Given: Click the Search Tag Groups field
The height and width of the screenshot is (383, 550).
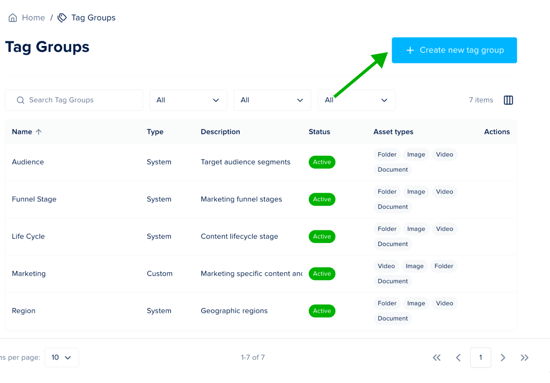Looking at the screenshot, I should (74, 100).
